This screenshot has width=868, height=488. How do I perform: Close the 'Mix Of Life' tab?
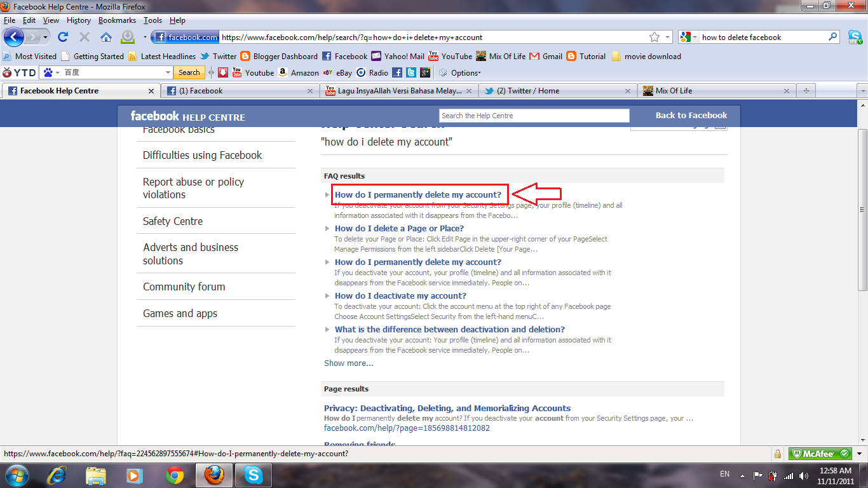tap(787, 91)
